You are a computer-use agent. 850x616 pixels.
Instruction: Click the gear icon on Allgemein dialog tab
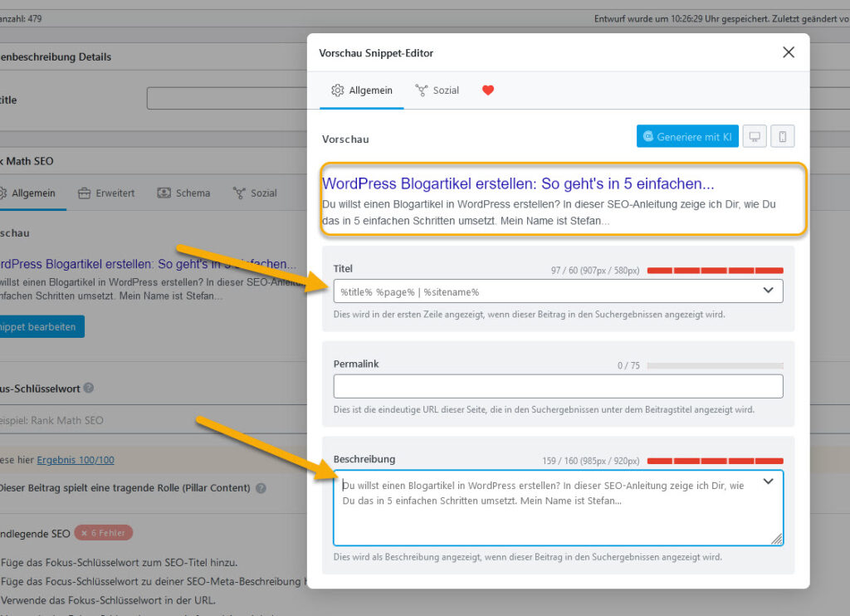point(338,90)
